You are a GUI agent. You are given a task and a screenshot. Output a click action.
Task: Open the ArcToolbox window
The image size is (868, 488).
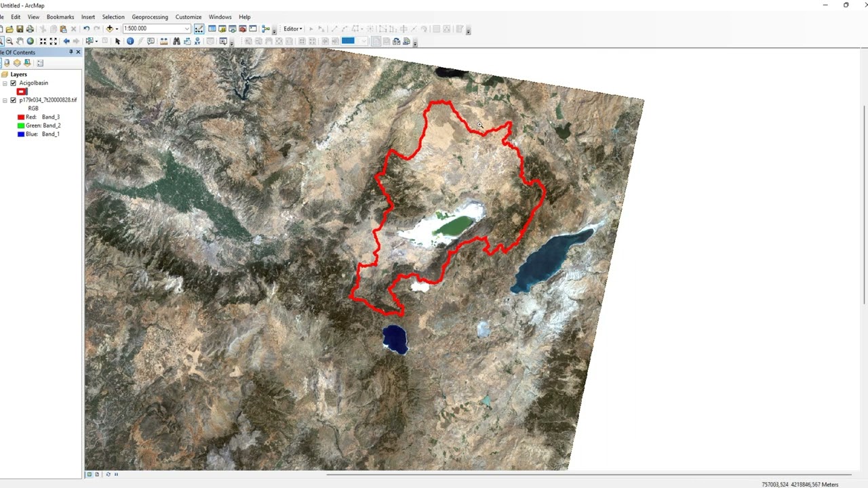242,28
